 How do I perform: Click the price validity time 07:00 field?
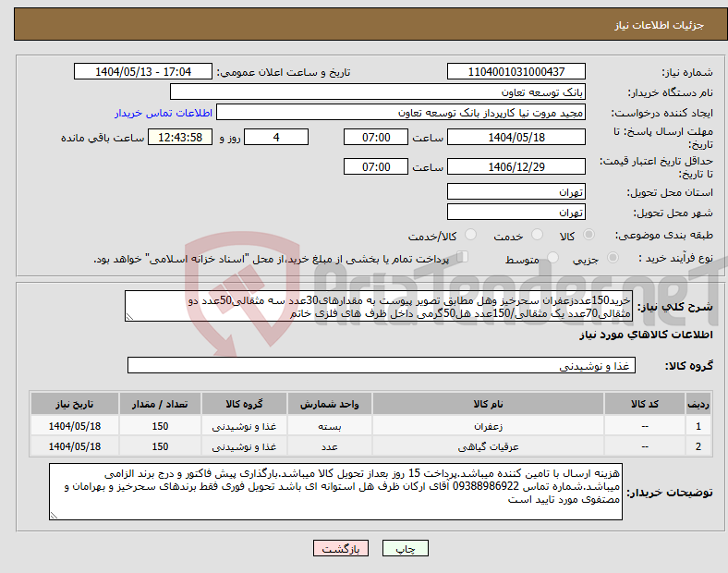[x=376, y=166]
